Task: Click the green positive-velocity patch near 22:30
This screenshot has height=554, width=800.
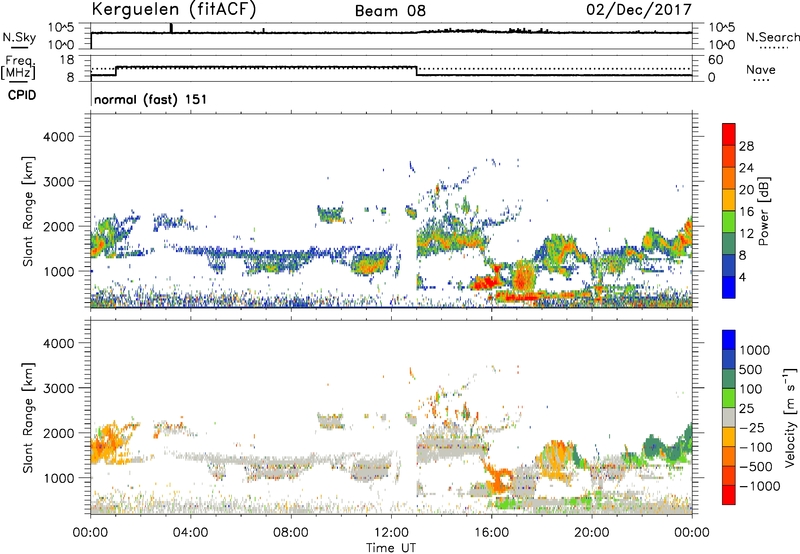Action: click(655, 446)
